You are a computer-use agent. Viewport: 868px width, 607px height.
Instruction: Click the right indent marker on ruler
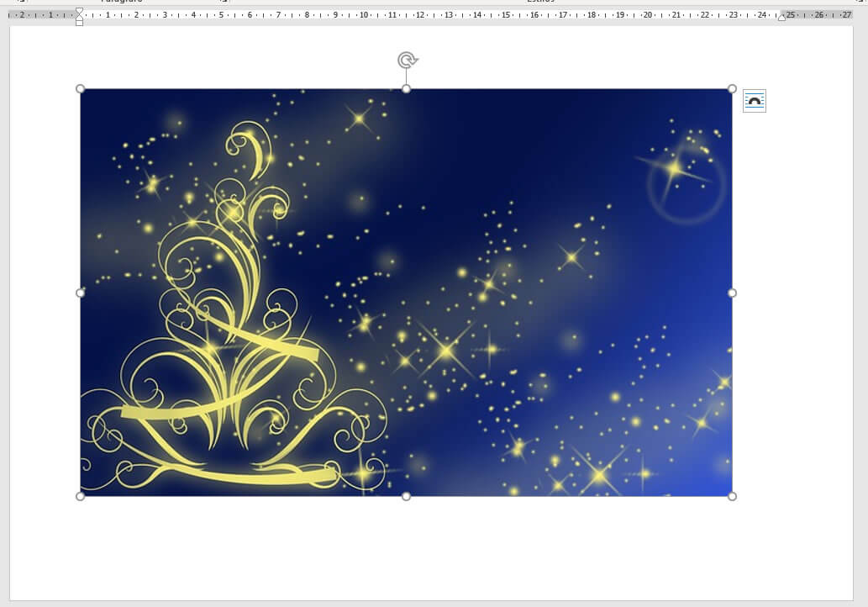(781, 17)
